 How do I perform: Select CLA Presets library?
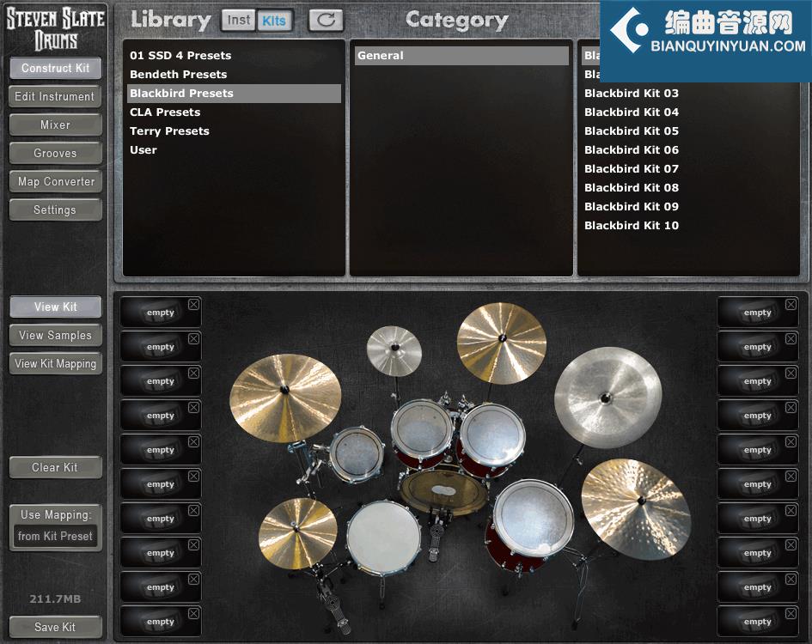pos(234,112)
